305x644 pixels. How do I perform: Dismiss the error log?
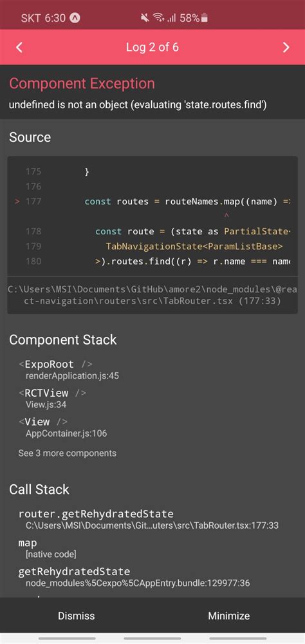[x=77, y=616]
